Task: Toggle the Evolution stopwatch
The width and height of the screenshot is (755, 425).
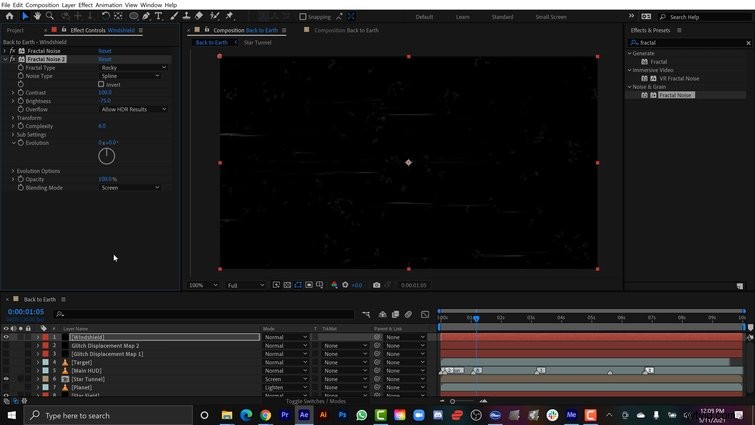Action: tap(21, 142)
